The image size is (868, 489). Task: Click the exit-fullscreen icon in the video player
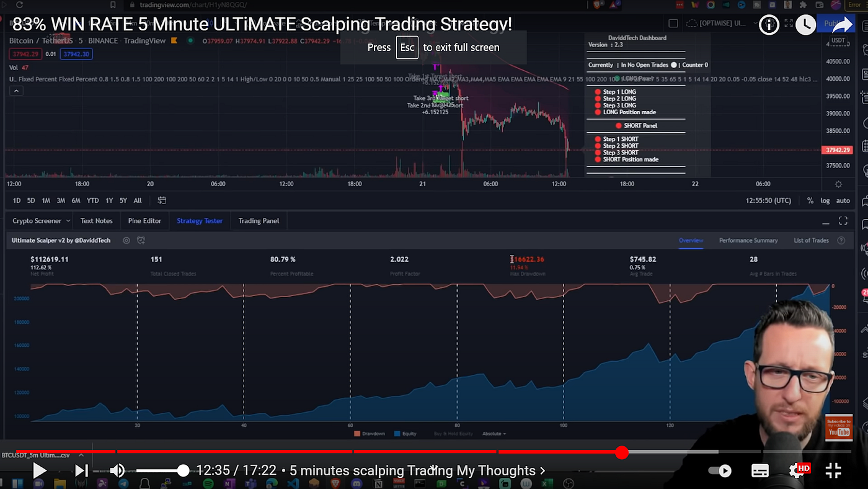click(833, 470)
